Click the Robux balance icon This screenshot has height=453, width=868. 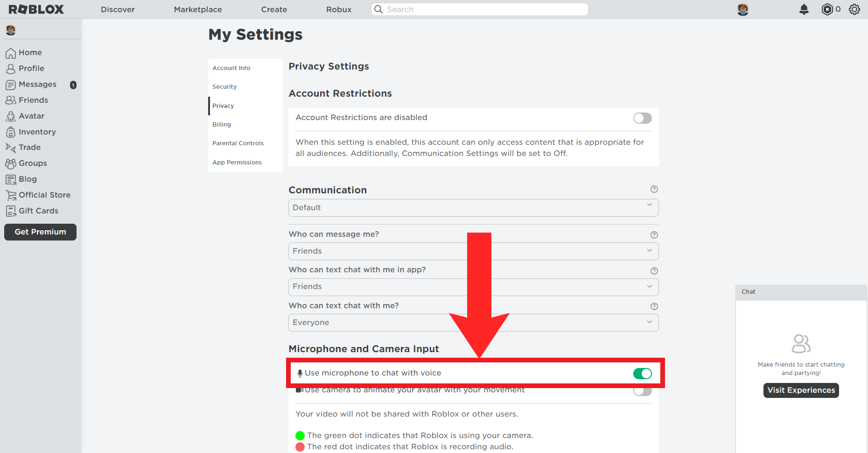pos(827,9)
